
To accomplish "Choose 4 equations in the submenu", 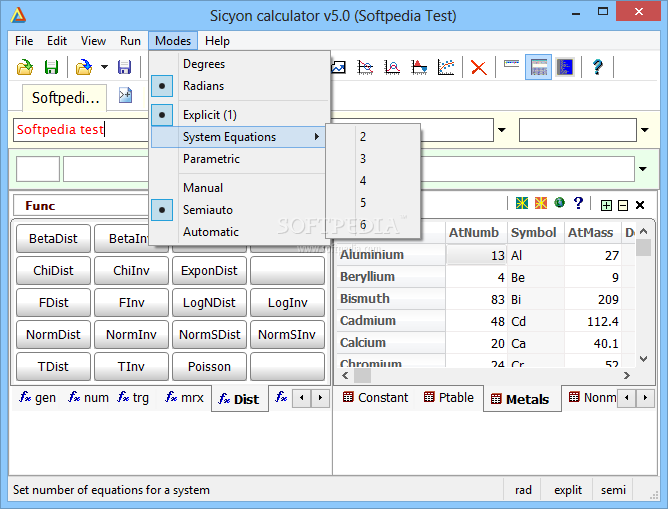I will click(373, 181).
